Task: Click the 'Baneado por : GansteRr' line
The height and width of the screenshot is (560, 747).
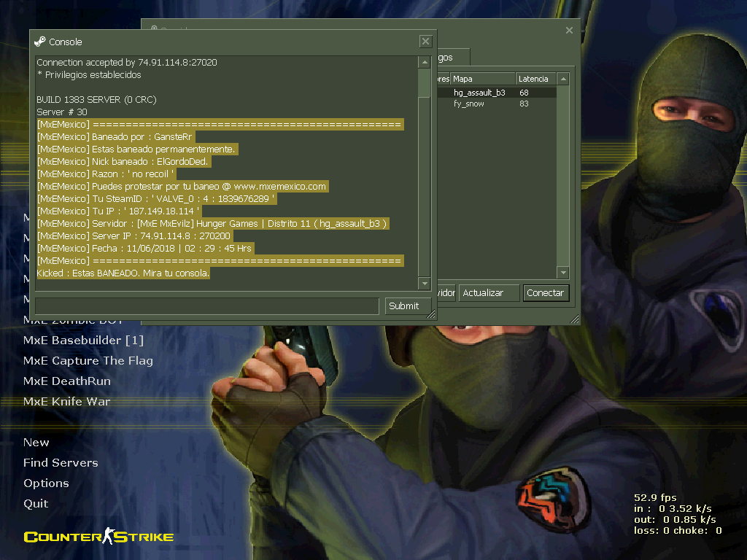Action: [x=115, y=136]
